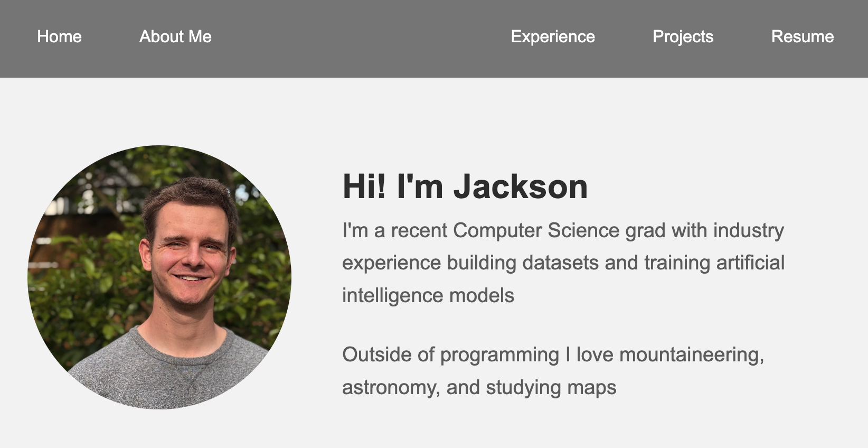Viewport: 868px width, 448px height.
Task: Click the name "Jackson" in the heading
Action: point(521,186)
